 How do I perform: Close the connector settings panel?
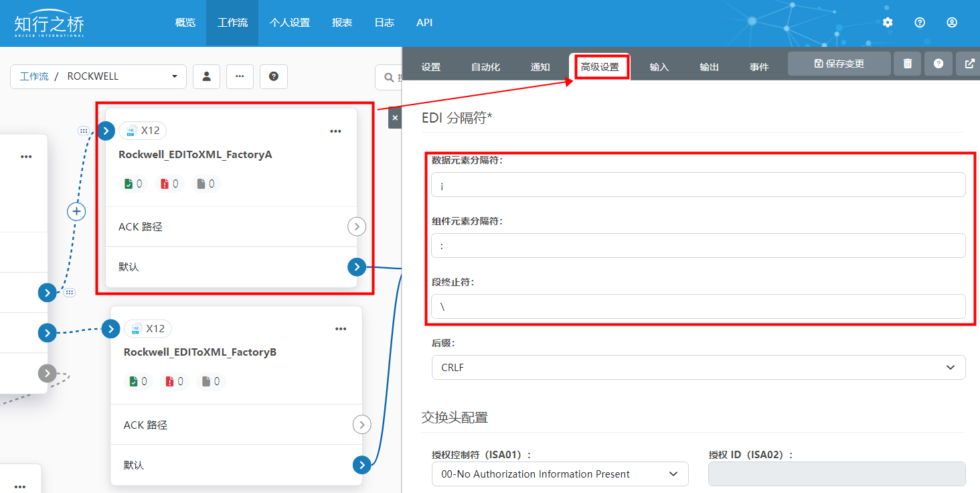[x=395, y=118]
